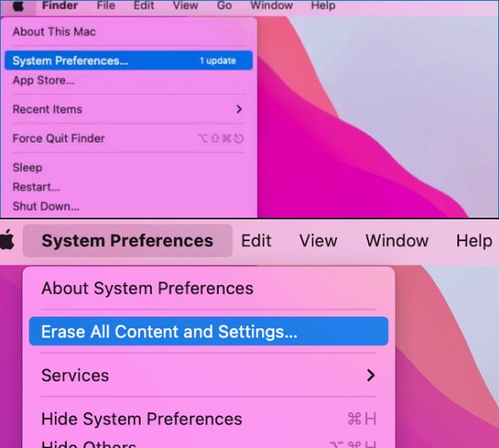Click the Hide Others menu entry
Viewport: 499px width, 448px height.
(88, 443)
